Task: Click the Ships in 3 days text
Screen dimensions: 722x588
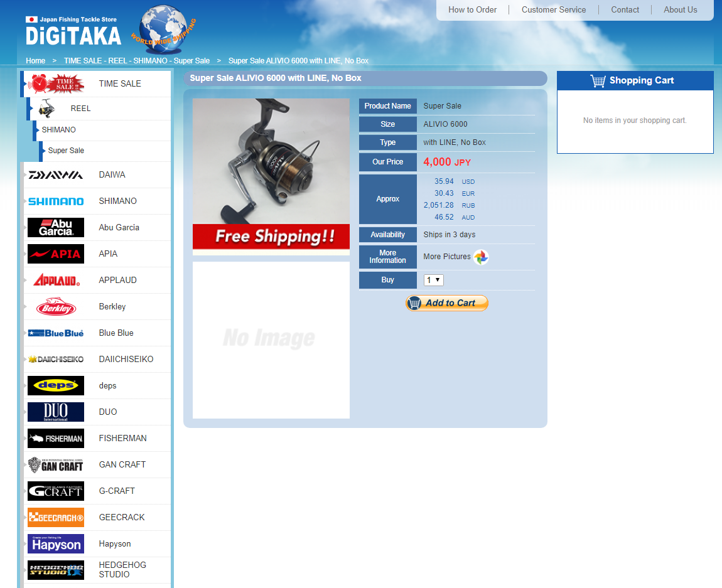Action: pos(450,235)
